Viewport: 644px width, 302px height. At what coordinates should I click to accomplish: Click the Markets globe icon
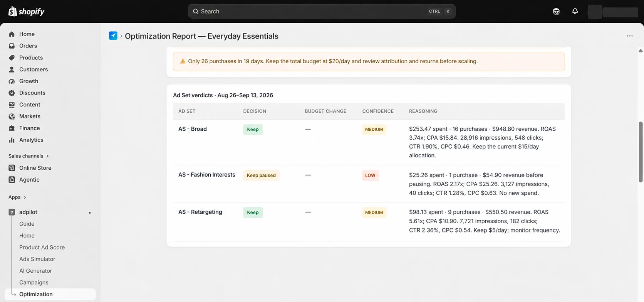12,116
